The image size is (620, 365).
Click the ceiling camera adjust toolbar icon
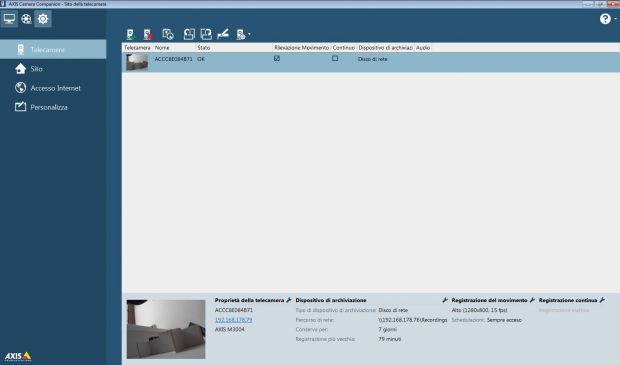223,34
